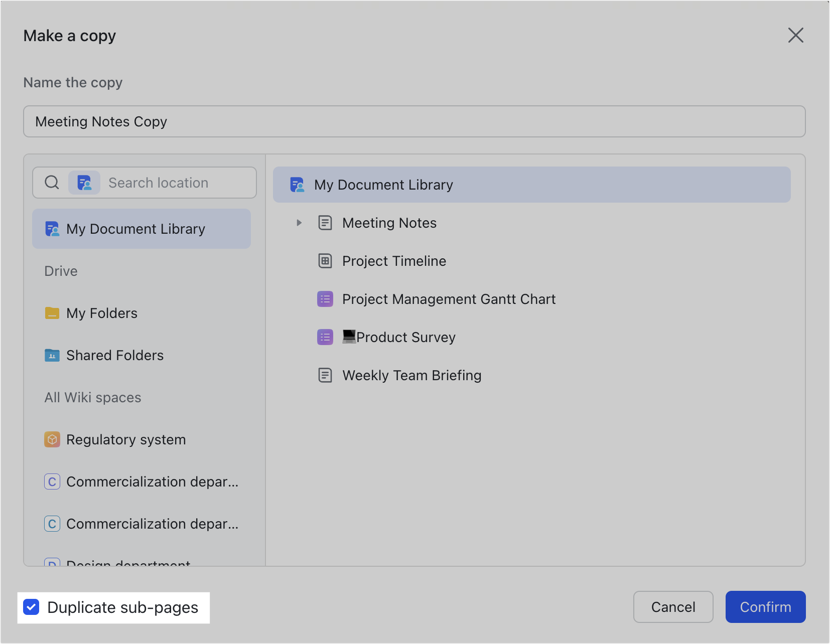Close the Make a copy dialog
Screen dimensions: 830x644
tap(796, 36)
